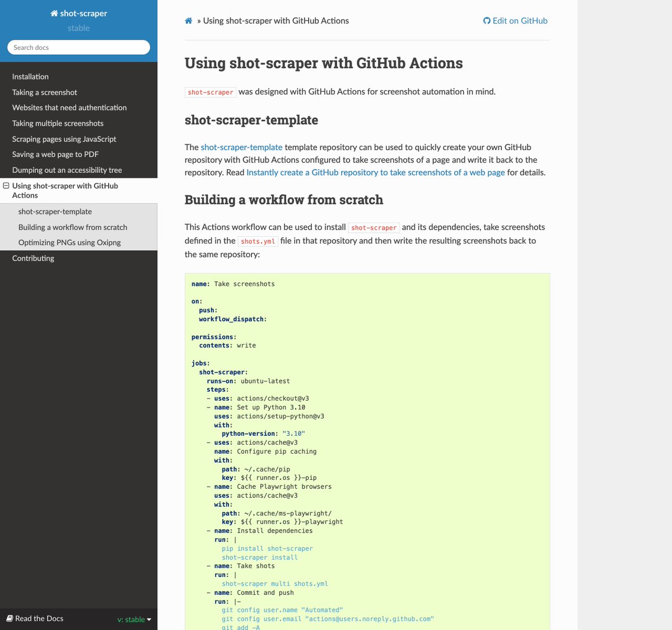
Task: Click the home icon in breadcrumb
Action: [x=189, y=21]
